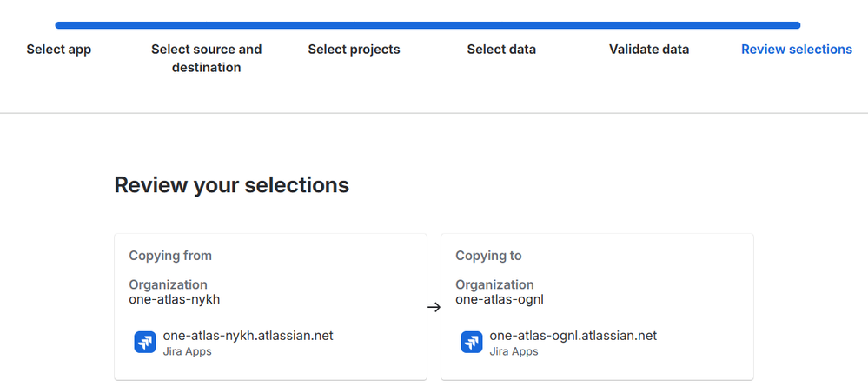868x387 pixels.
Task: Jump to the Select projects step
Action: [354, 50]
